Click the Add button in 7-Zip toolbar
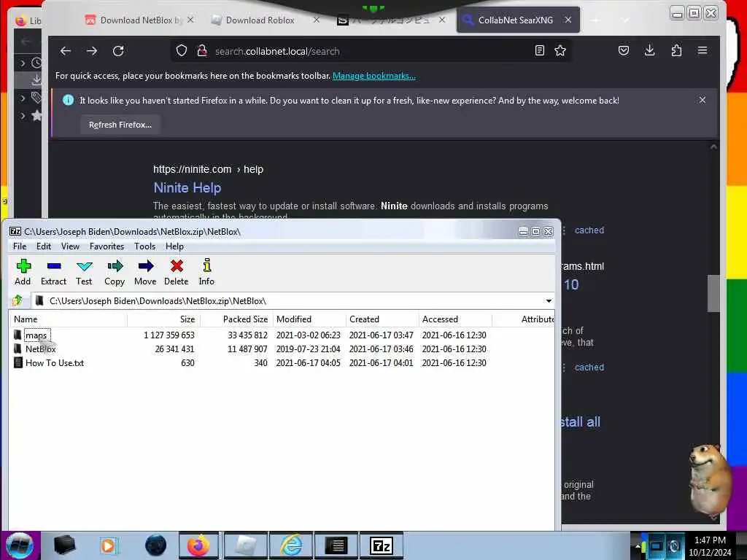This screenshot has height=560, width=747. 23,272
